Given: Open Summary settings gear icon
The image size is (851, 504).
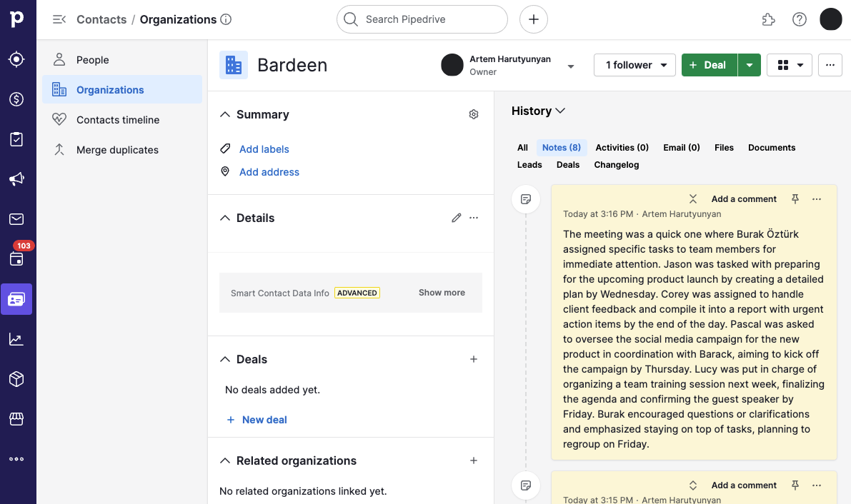Looking at the screenshot, I should point(474,114).
